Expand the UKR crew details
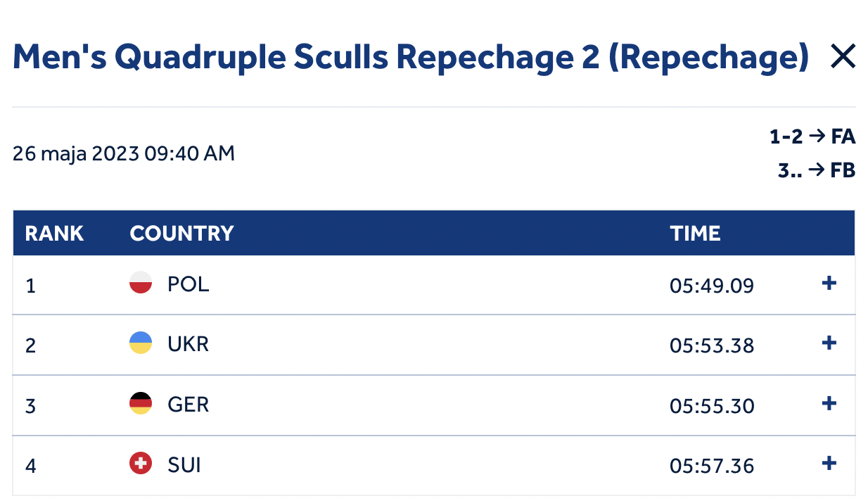Screen dimensions: 868x501 pos(829,343)
